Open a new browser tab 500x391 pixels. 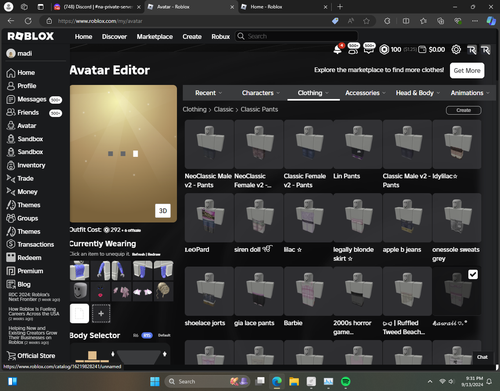(x=340, y=7)
